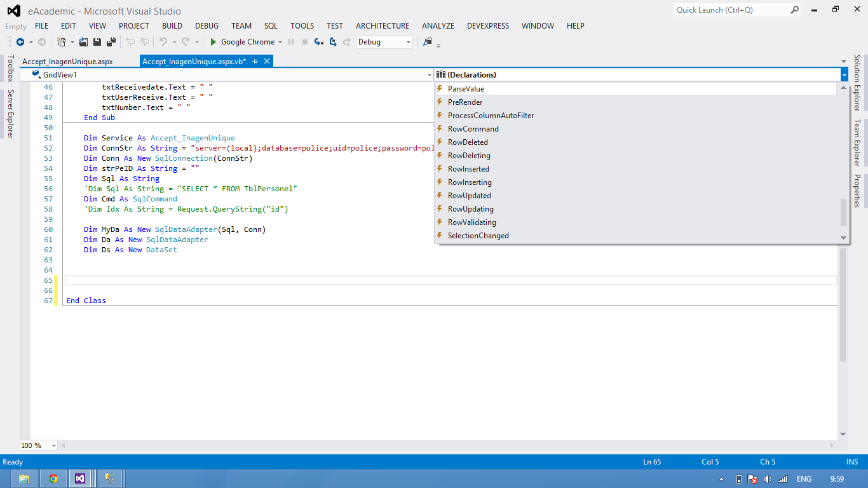
Task: Click the New Project toolbar icon
Action: (x=61, y=42)
